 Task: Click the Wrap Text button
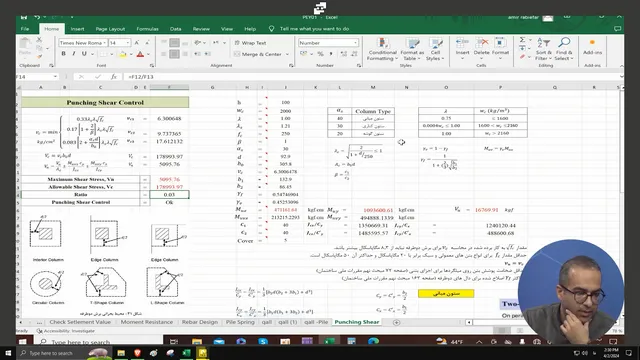[x=250, y=43]
